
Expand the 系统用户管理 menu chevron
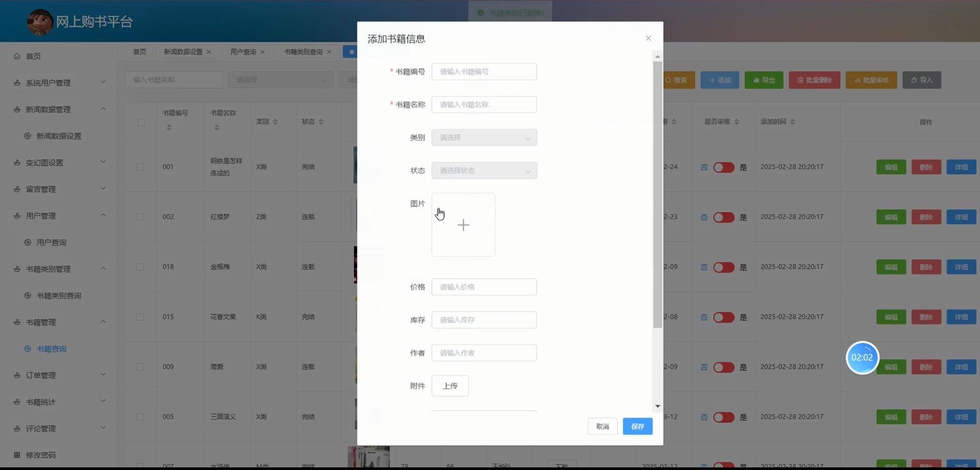103,82
